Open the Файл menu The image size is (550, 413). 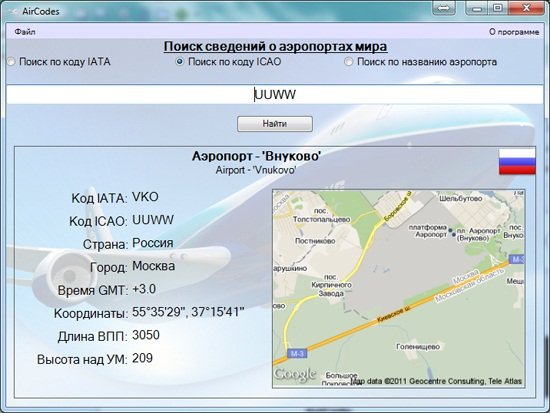[x=25, y=32]
